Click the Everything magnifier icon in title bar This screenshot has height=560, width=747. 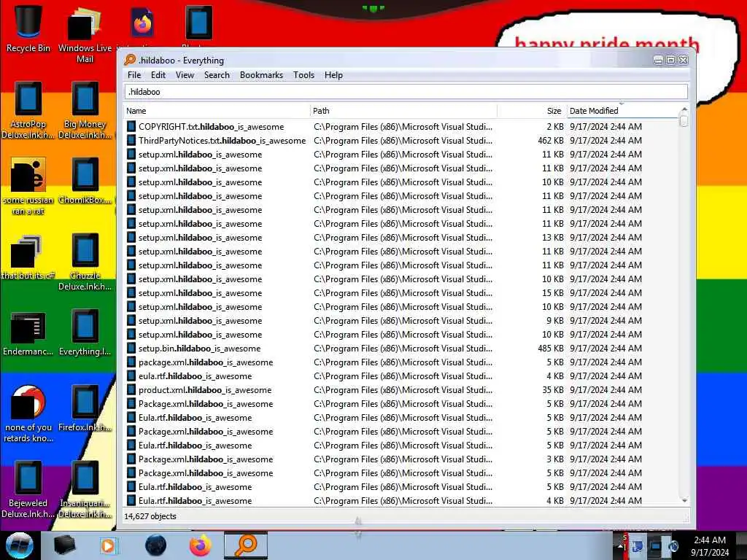point(130,60)
